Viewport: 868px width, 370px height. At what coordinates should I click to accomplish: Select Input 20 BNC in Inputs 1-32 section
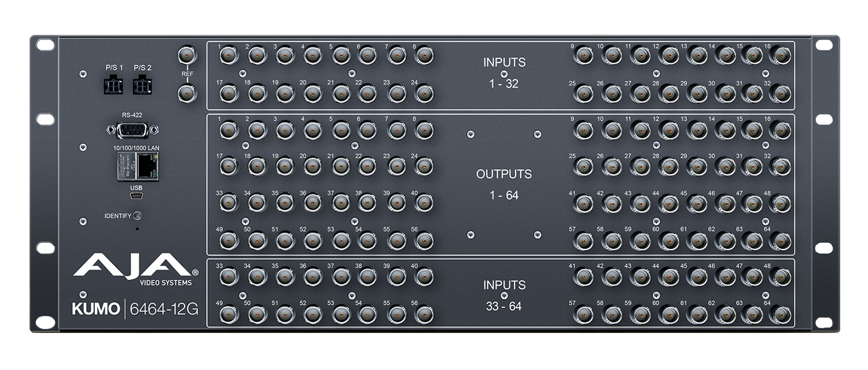313,93
